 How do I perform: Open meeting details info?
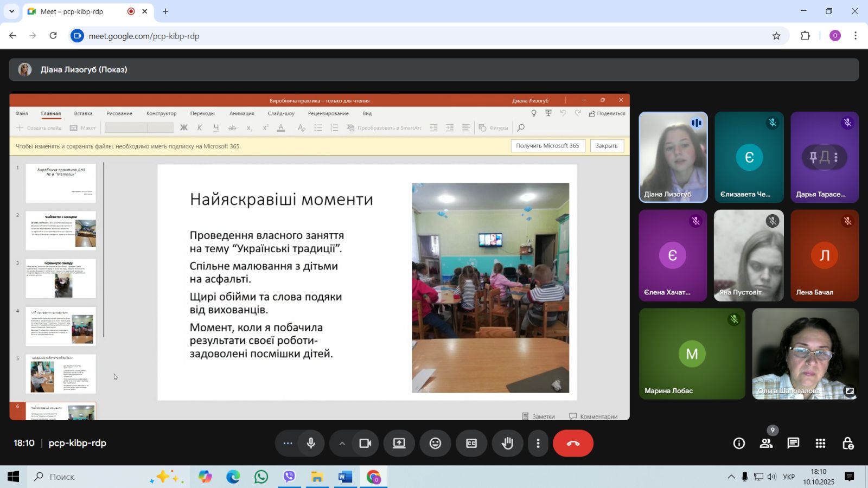pos(739,444)
